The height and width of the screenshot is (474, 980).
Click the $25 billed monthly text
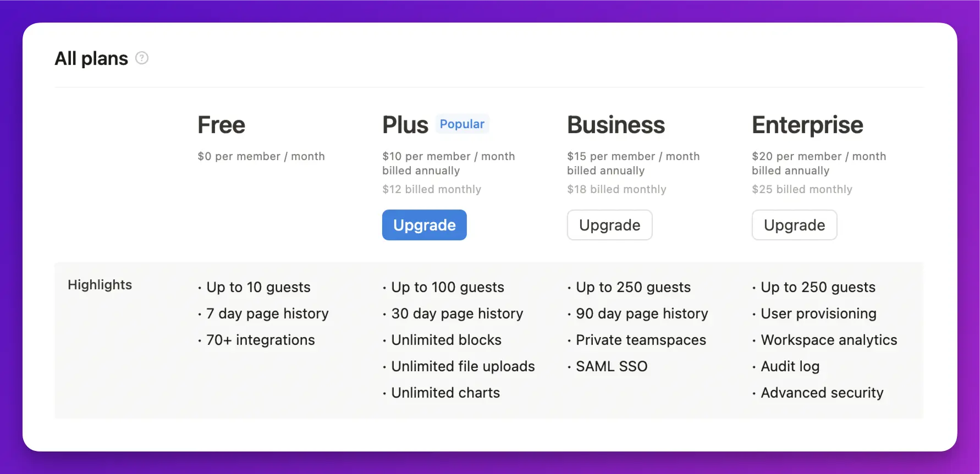point(802,189)
